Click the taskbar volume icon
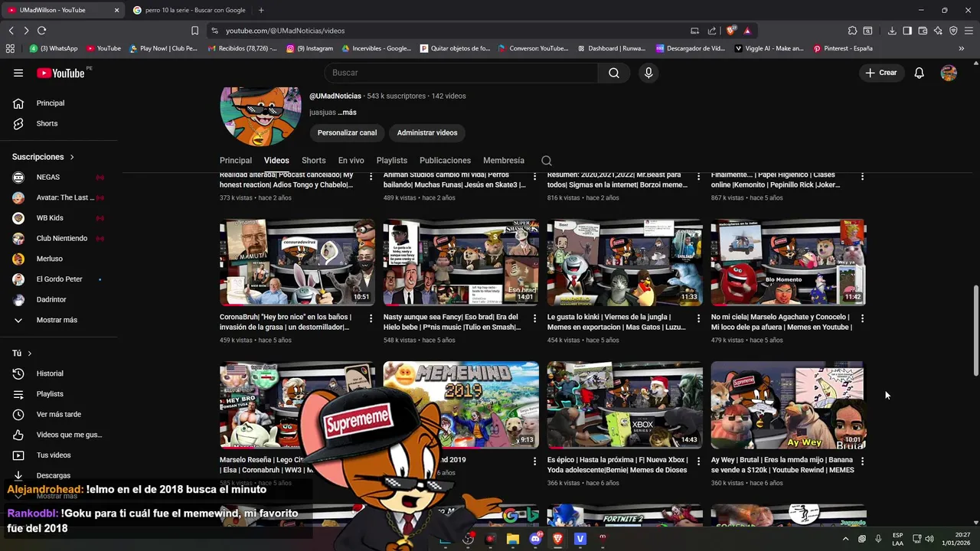Screen dimensions: 980x551 (929, 539)
